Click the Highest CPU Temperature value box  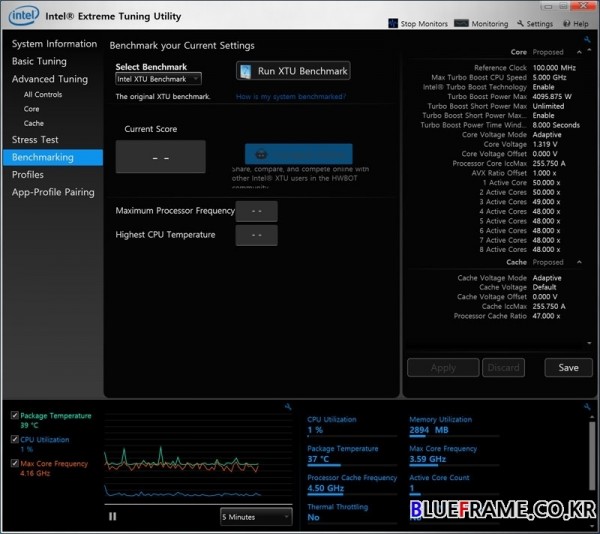tap(256, 235)
